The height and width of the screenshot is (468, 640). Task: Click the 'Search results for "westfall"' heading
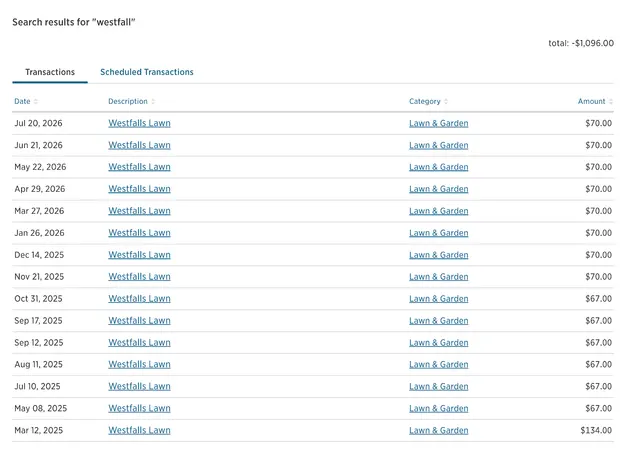coord(73,22)
